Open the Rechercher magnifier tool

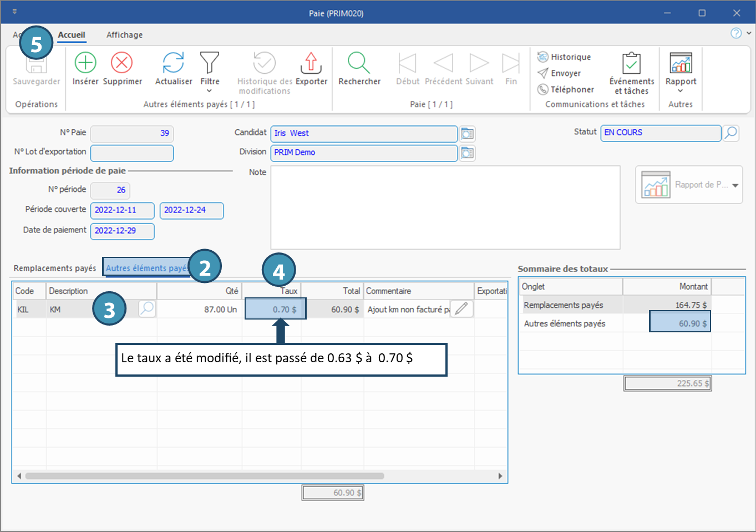[x=359, y=63]
